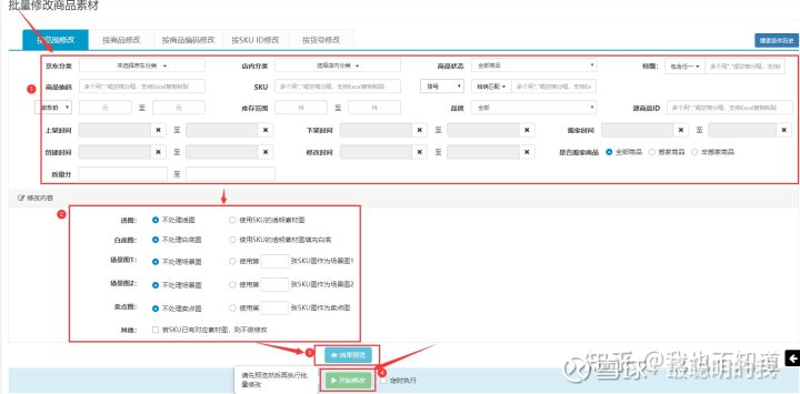
Task: Click the SKU input field
Action: (x=338, y=86)
